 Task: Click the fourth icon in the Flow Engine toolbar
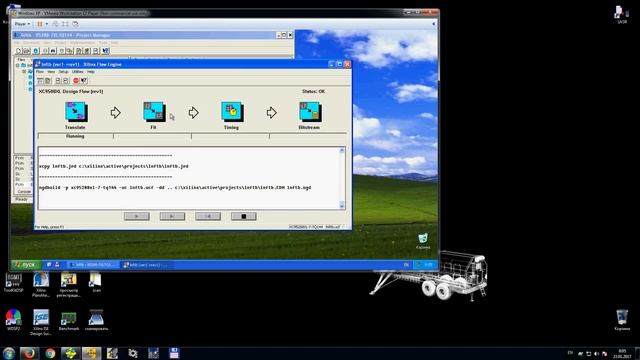65,81
